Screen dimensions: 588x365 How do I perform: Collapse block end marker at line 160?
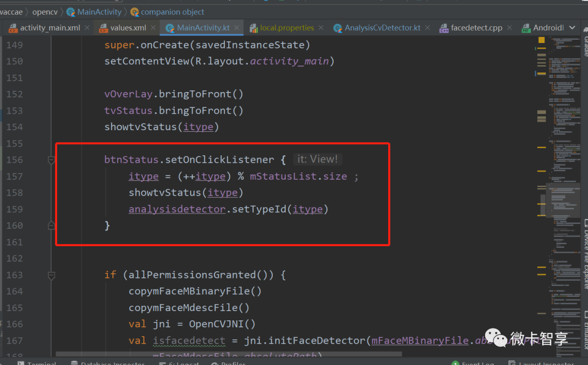pos(51,226)
